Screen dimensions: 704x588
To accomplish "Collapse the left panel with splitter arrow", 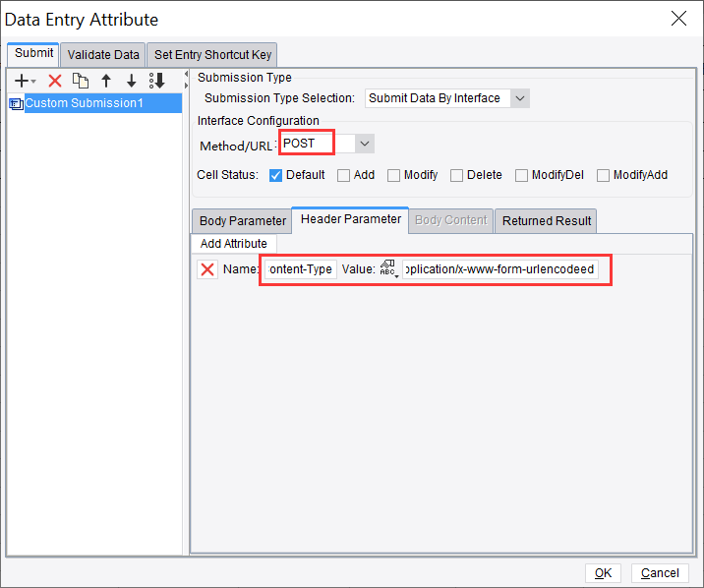I will [186, 74].
